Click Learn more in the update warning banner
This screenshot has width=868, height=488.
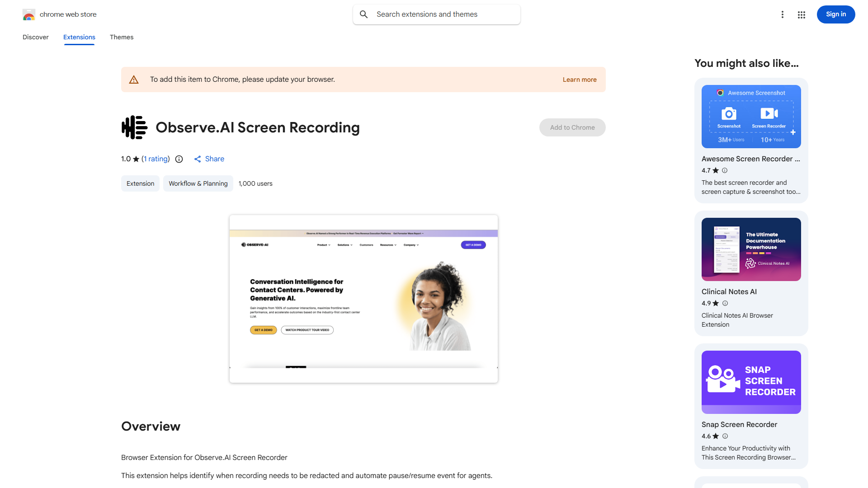579,80
